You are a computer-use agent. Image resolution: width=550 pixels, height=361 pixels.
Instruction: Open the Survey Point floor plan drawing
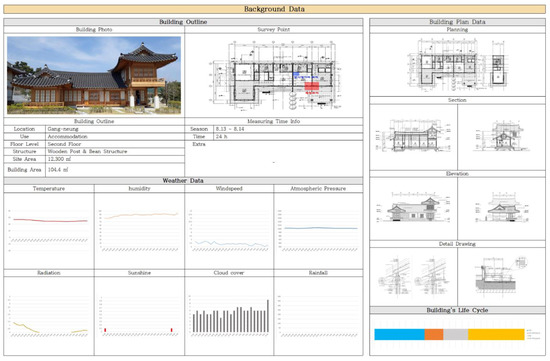275,76
